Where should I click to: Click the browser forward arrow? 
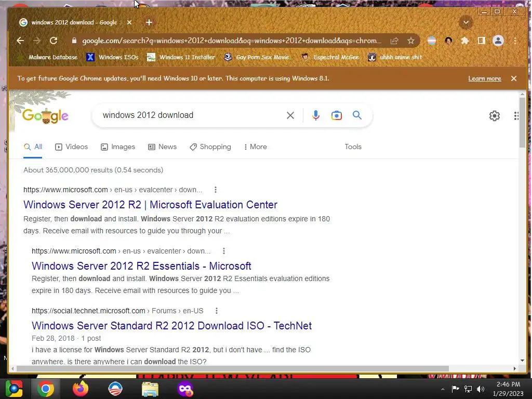(37, 41)
